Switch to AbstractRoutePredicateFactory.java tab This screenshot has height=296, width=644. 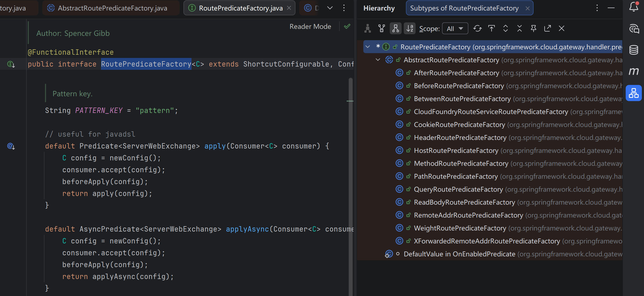coord(112,8)
